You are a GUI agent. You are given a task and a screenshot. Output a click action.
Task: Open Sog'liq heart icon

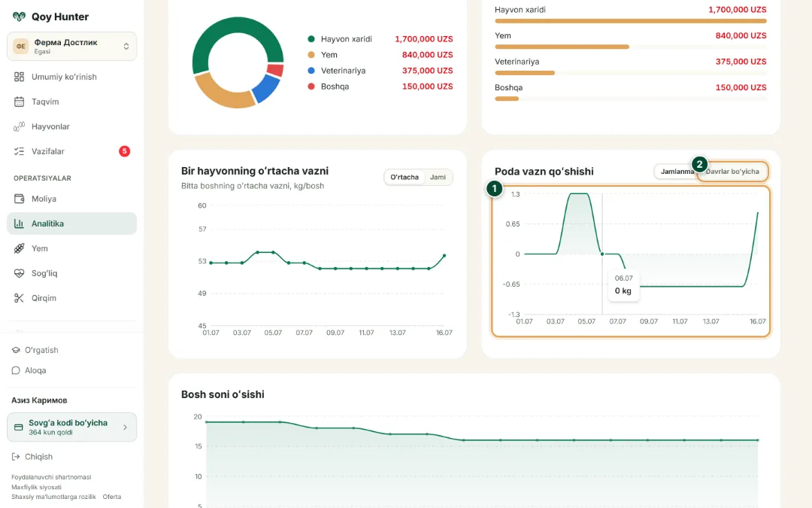tap(19, 273)
